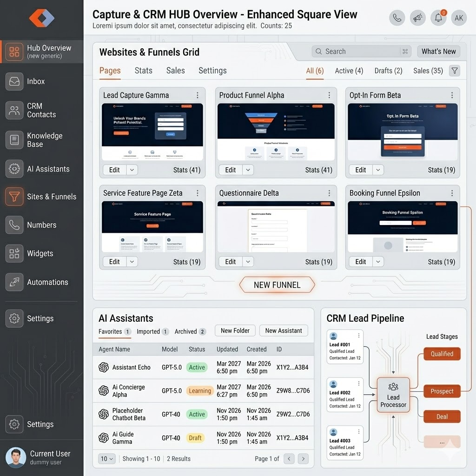The height and width of the screenshot is (476, 476).
Task: Click the New Assistant button
Action: [x=284, y=331]
